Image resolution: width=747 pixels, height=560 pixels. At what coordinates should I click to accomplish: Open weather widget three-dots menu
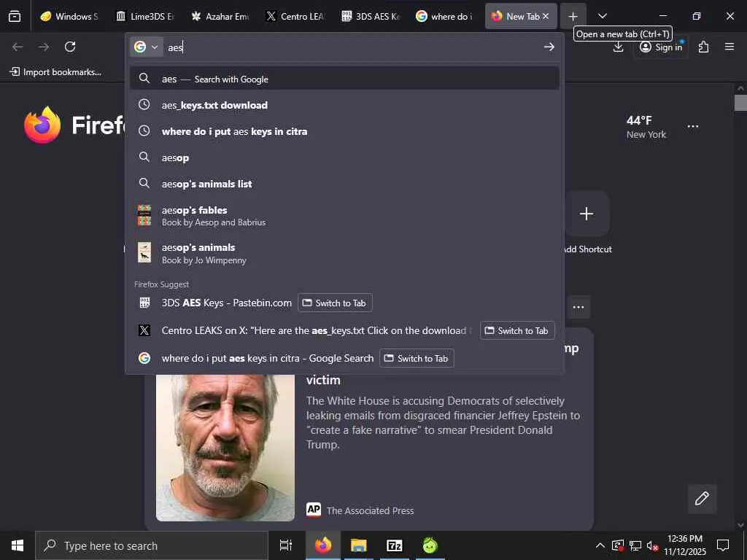693,126
